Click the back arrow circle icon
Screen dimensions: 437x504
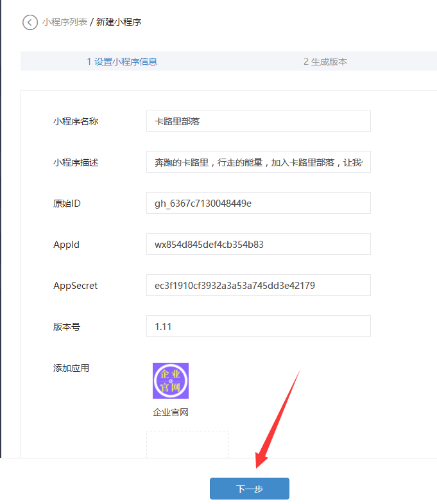pyautogui.click(x=30, y=22)
